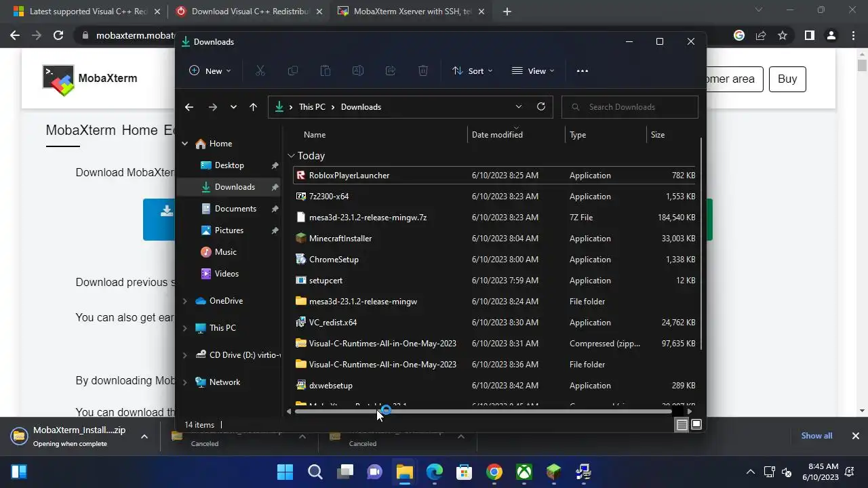Open Microsoft Store from taskbar
This screenshot has width=868, height=488.
pyautogui.click(x=465, y=472)
